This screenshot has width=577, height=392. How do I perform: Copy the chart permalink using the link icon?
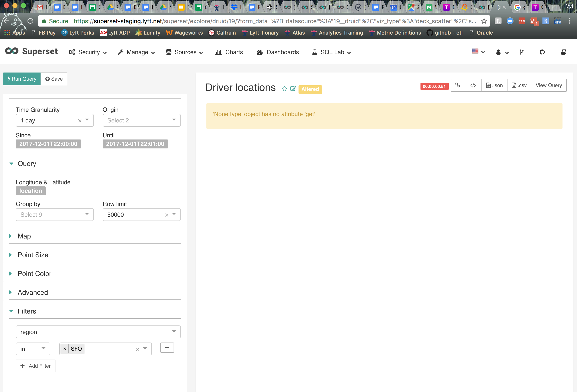click(x=458, y=85)
